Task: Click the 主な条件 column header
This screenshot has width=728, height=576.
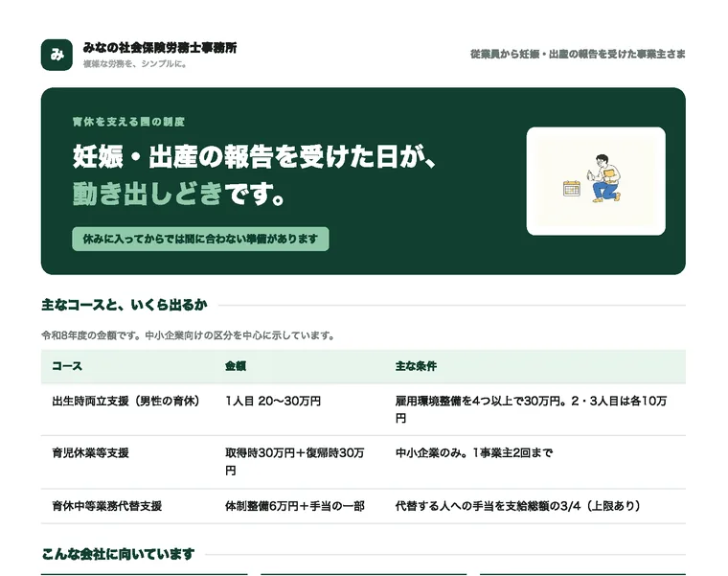Action: [x=416, y=366]
